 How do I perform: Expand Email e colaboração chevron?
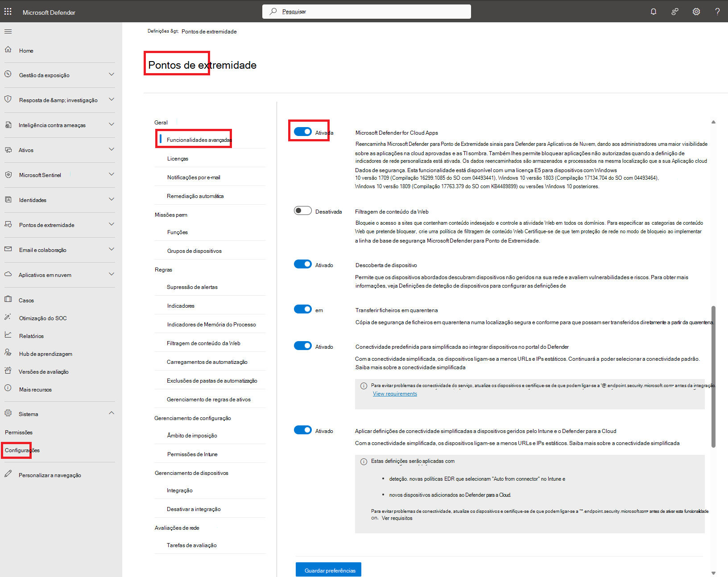[x=112, y=249]
